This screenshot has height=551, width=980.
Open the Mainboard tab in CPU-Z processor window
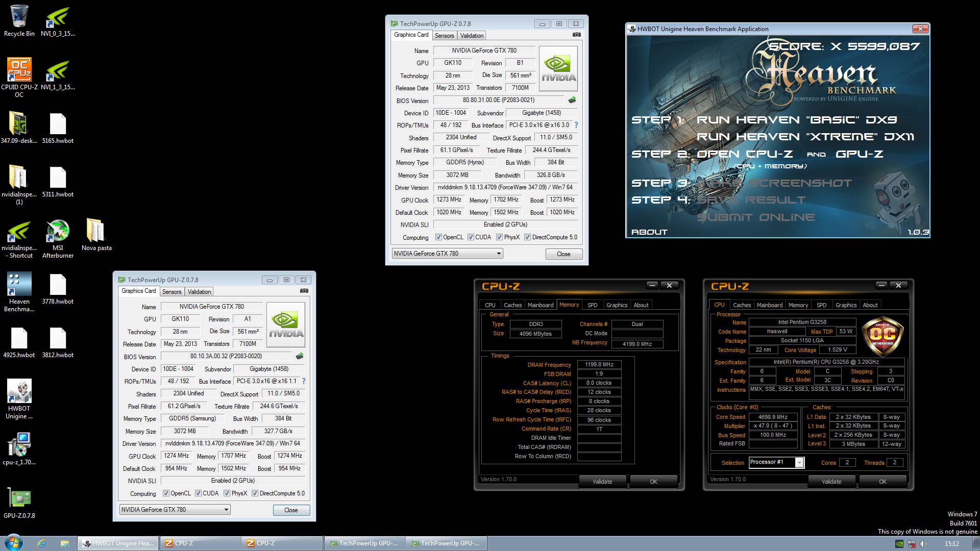(769, 305)
